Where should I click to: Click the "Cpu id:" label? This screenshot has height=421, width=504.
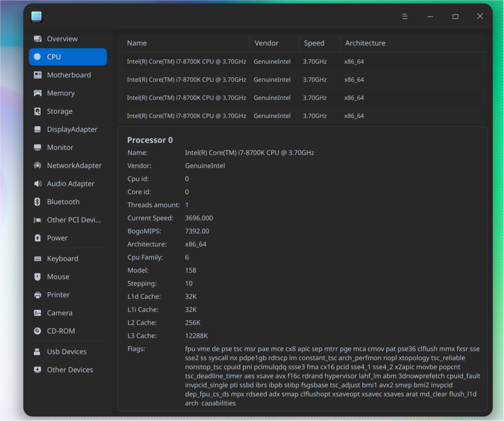tap(138, 179)
